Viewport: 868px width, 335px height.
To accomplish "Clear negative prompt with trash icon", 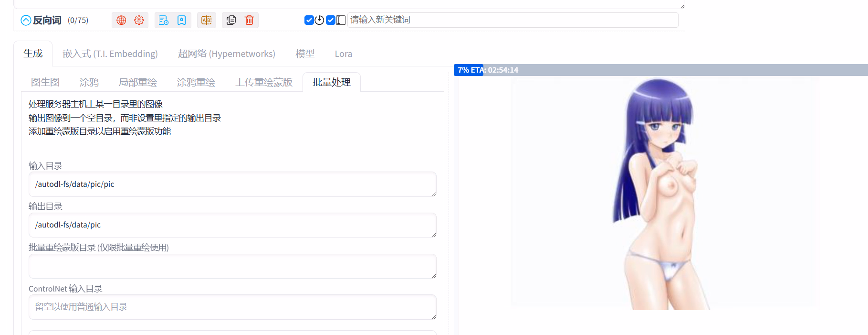I will [249, 20].
